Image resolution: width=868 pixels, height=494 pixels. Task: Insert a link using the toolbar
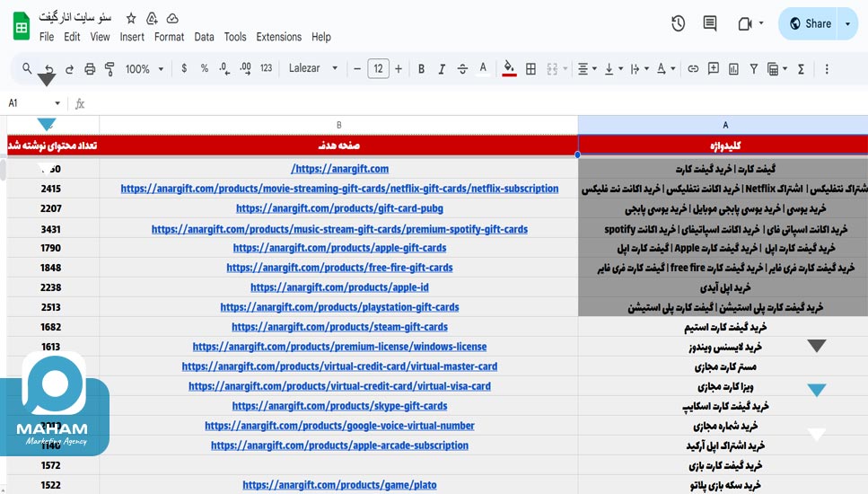click(693, 68)
